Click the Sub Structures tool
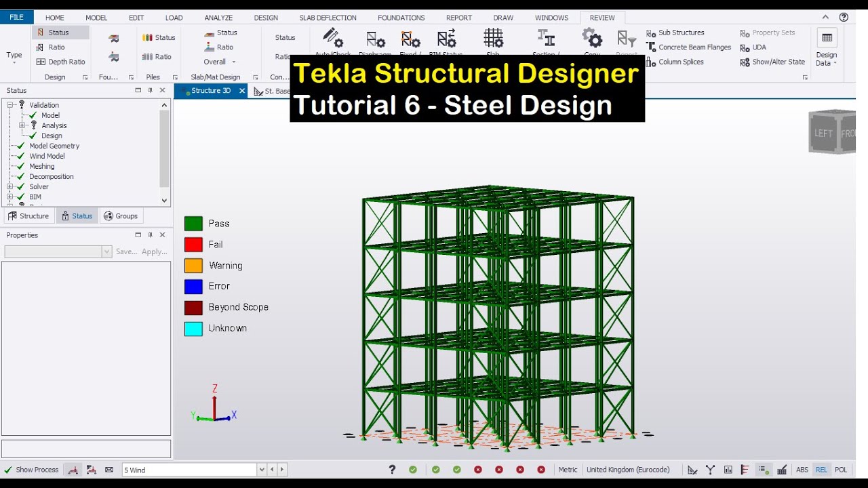The height and width of the screenshot is (488, 868). click(x=675, y=33)
